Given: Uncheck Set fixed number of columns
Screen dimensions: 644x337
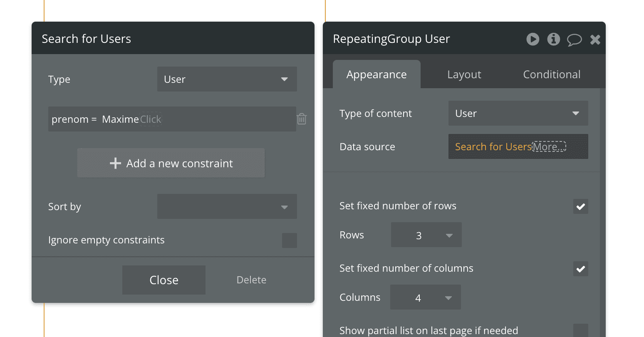Looking at the screenshot, I should [580, 269].
